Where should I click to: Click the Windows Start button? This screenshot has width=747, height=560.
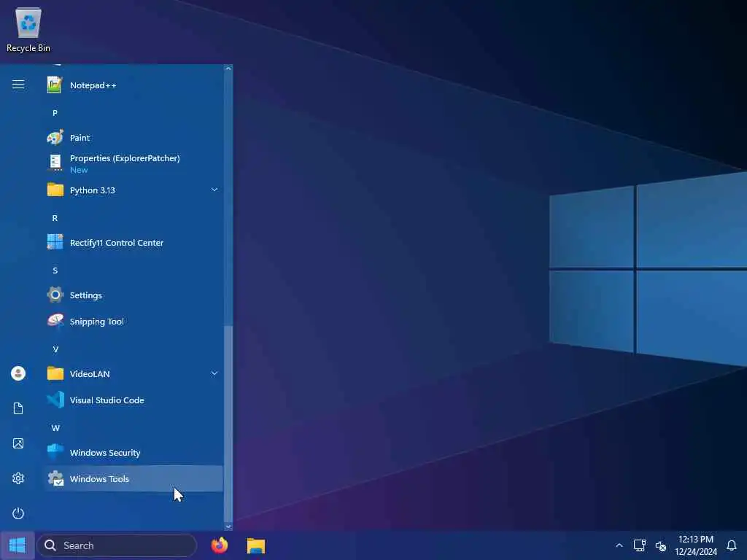click(18, 545)
